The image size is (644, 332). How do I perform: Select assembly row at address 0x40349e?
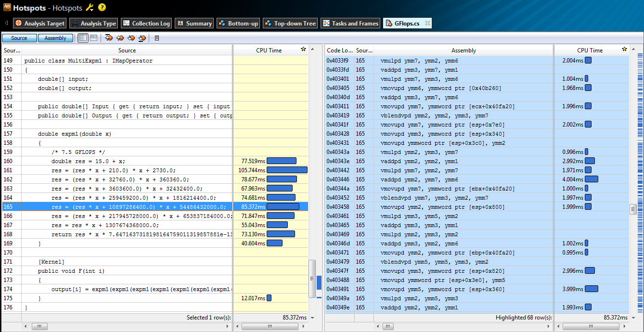coord(477,307)
